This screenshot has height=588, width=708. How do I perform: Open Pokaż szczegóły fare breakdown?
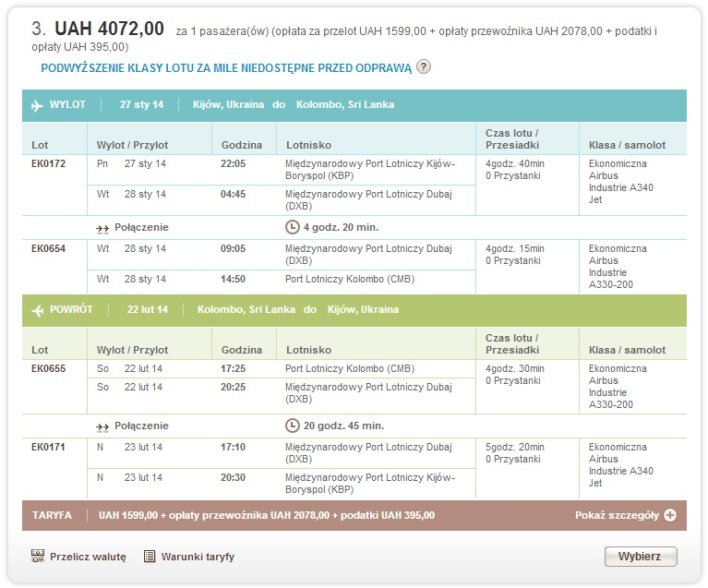click(x=617, y=515)
